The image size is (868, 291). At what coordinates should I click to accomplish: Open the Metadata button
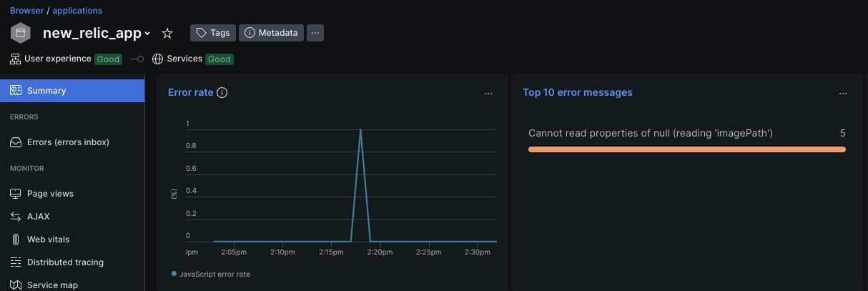click(x=271, y=33)
